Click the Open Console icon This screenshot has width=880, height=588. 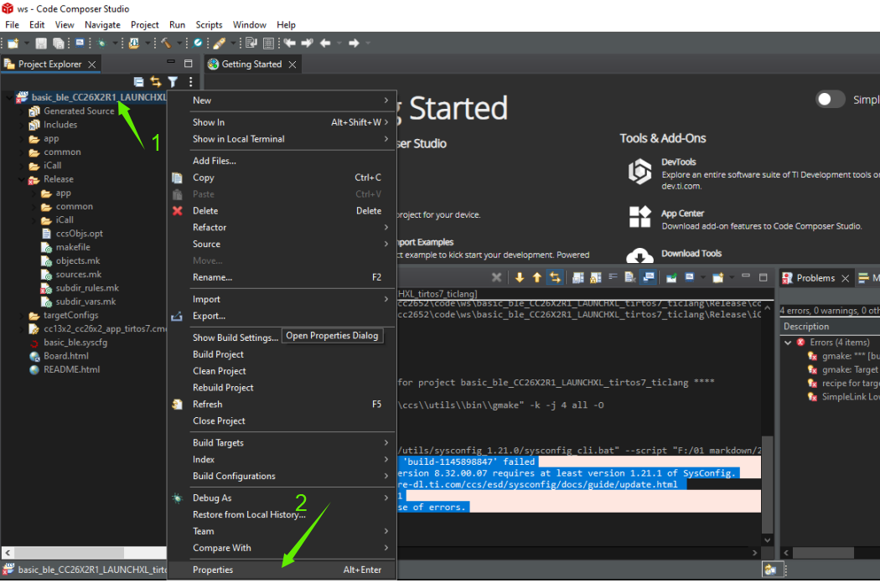click(717, 277)
